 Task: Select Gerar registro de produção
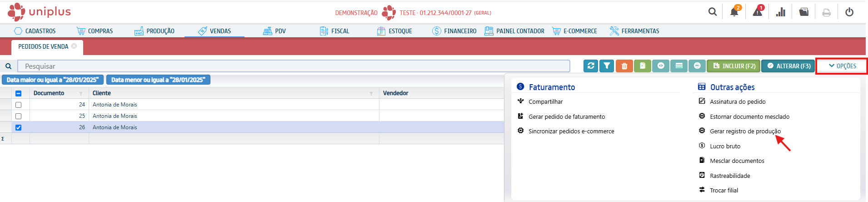point(745,131)
